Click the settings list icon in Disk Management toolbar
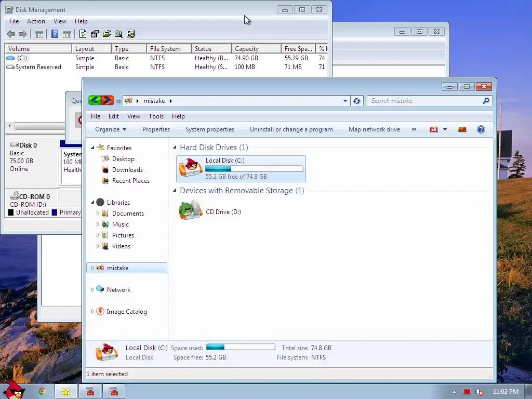532x399 pixels. pyautogui.click(x=131, y=34)
